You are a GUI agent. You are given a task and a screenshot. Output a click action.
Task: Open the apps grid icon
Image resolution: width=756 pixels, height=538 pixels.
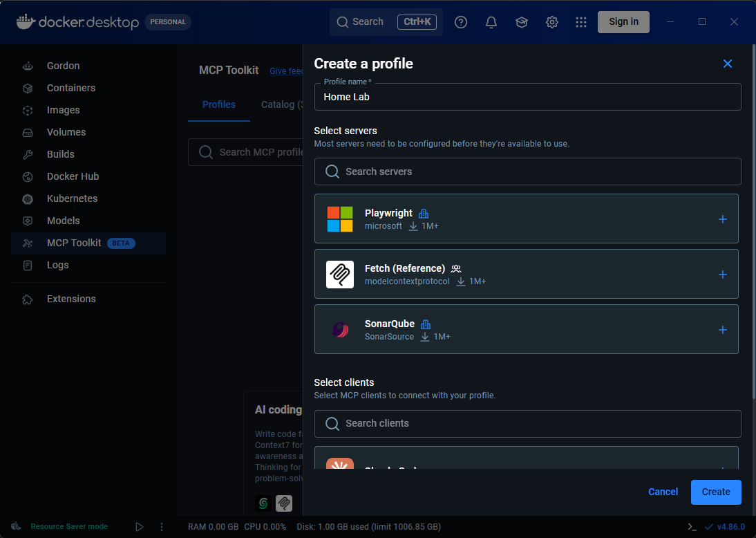pos(581,21)
